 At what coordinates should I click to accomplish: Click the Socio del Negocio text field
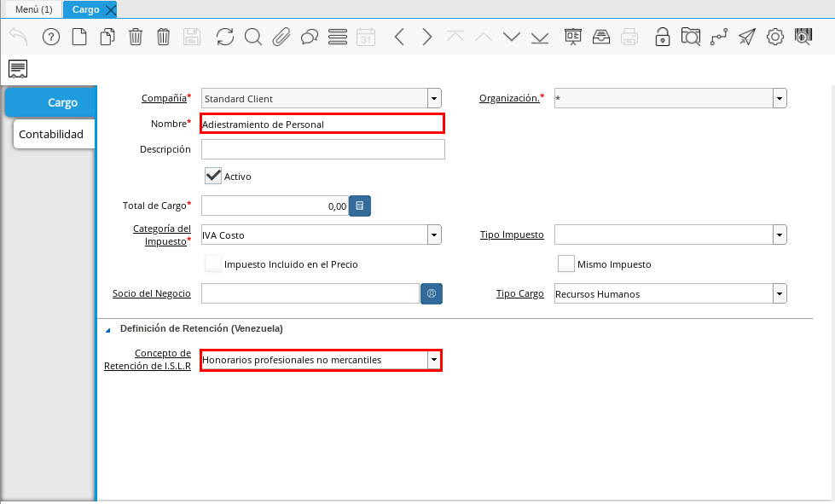(310, 293)
